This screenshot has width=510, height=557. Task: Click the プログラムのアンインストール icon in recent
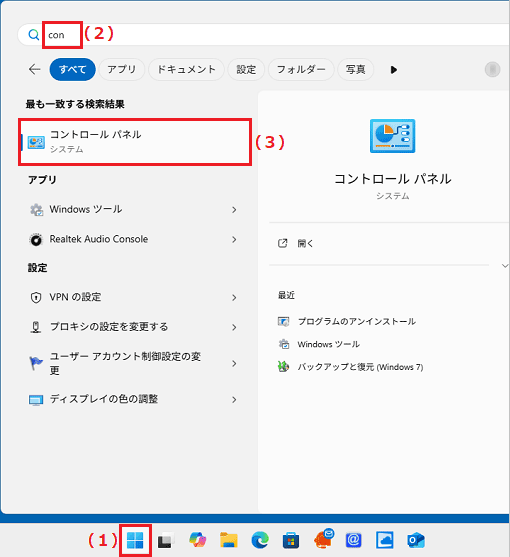pos(283,321)
